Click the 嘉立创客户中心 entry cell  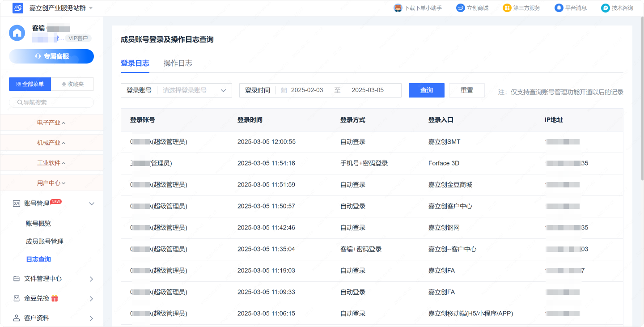[450, 206]
